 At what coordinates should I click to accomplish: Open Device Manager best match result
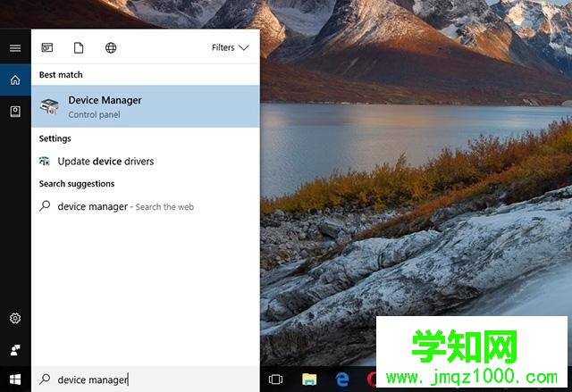click(146, 106)
